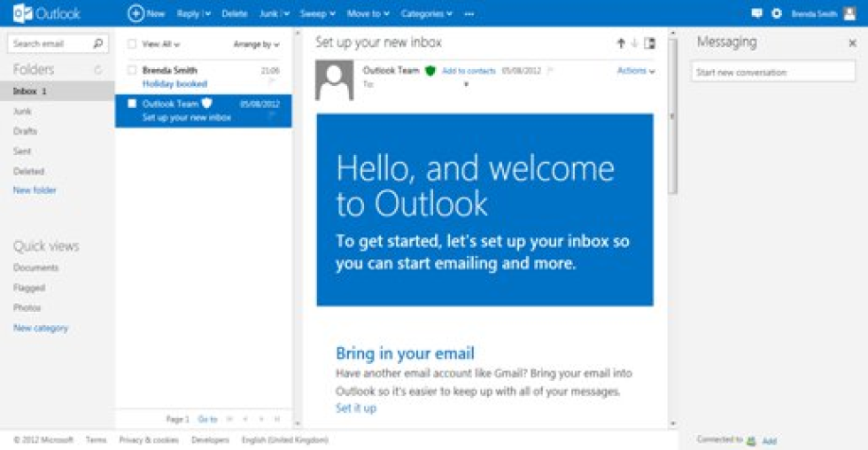This screenshot has width=868, height=450.
Task: Click the green trusted sender shield in the message header
Action: [430, 70]
